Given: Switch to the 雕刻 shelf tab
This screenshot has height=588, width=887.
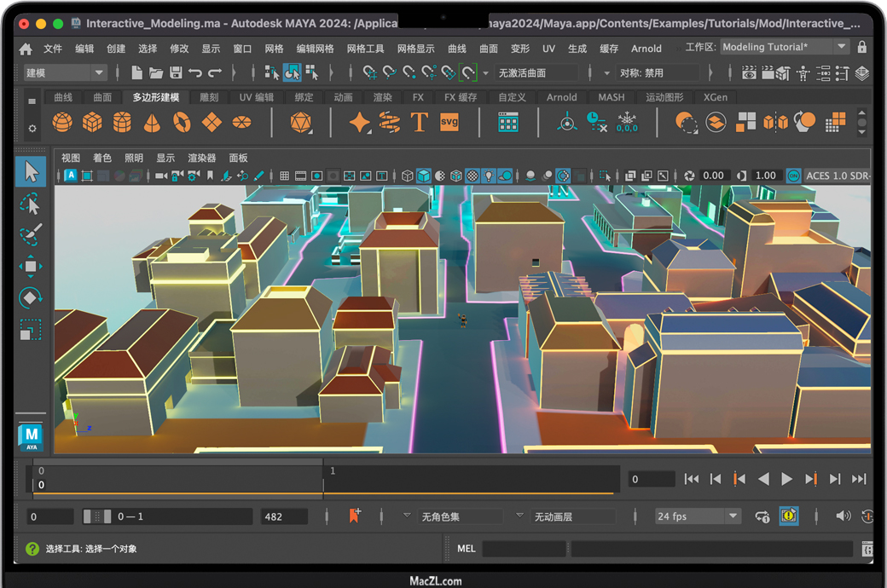Looking at the screenshot, I should pyautogui.click(x=209, y=97).
